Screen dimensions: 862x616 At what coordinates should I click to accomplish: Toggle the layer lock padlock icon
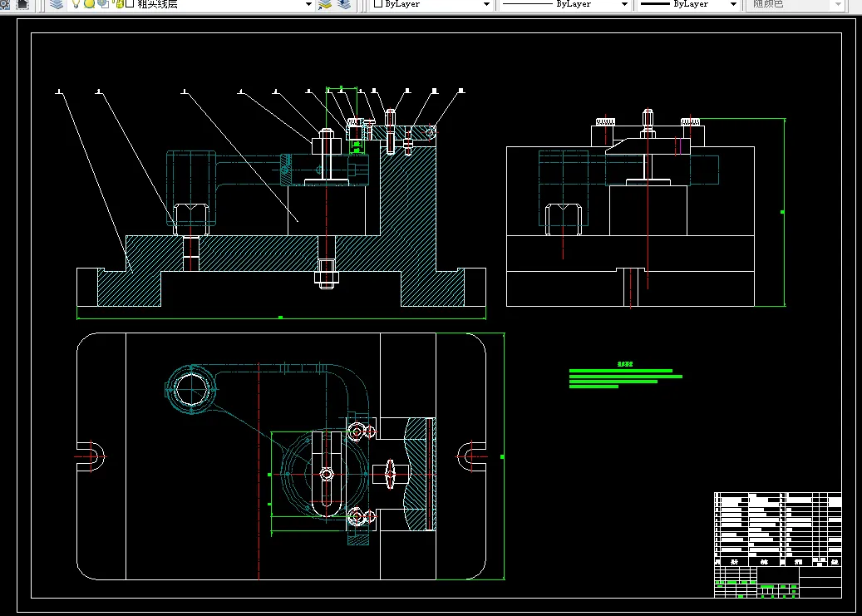pos(118,4)
